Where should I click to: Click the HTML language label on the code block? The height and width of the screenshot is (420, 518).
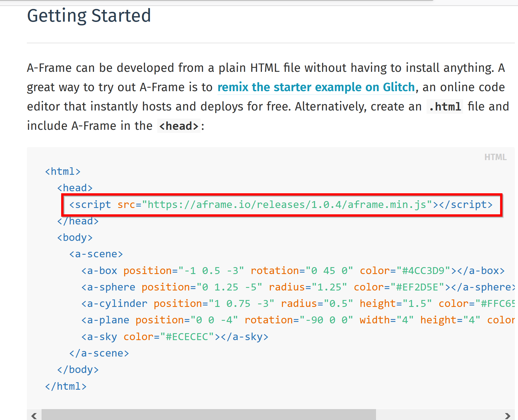click(495, 157)
